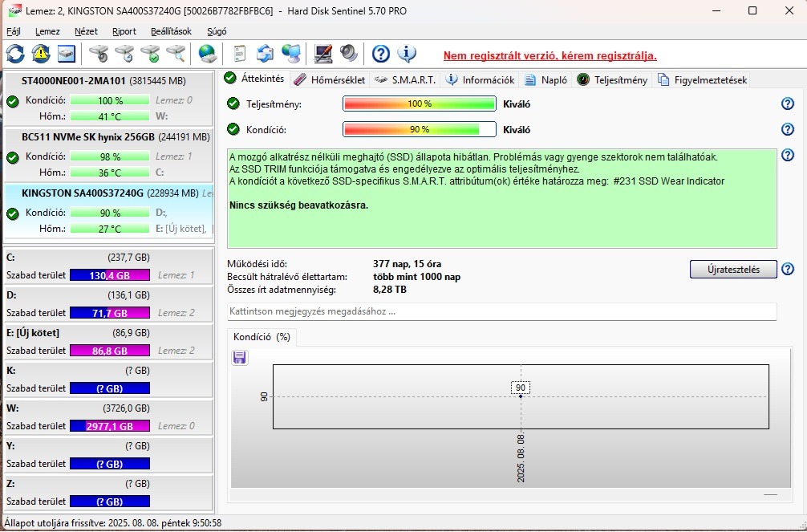Click the monitor with screwdriver toolbar icon
The height and width of the screenshot is (532, 807).
(322, 54)
